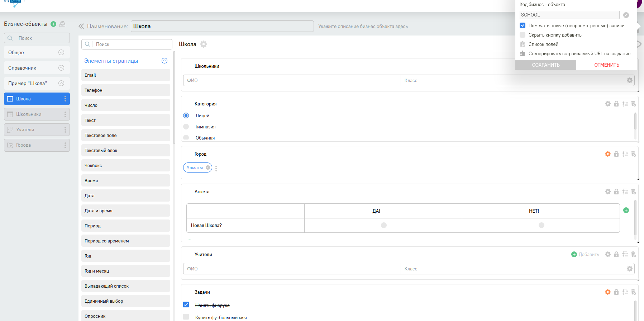Image resolution: width=644 pixels, height=321 pixels.
Task: Uncheck 'Помечать новые (непросмотренные) записи'
Action: point(523,25)
